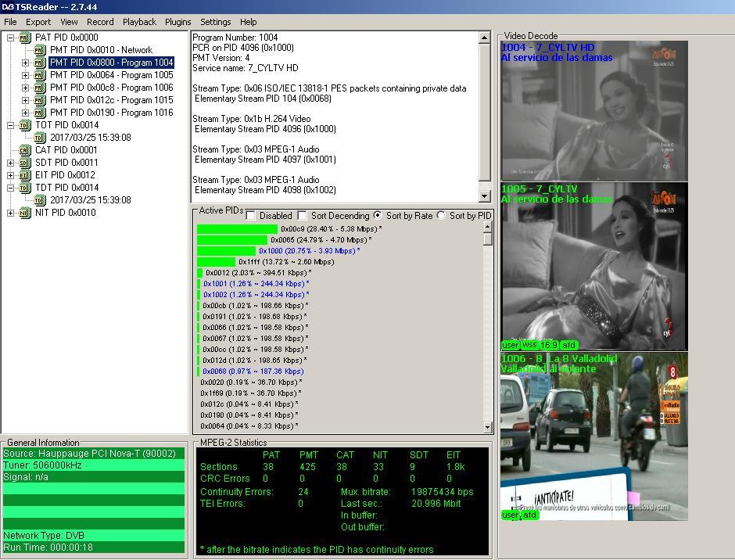The width and height of the screenshot is (735, 560).
Task: Collapse the TDT PID 0x0014 node
Action: click(x=10, y=188)
